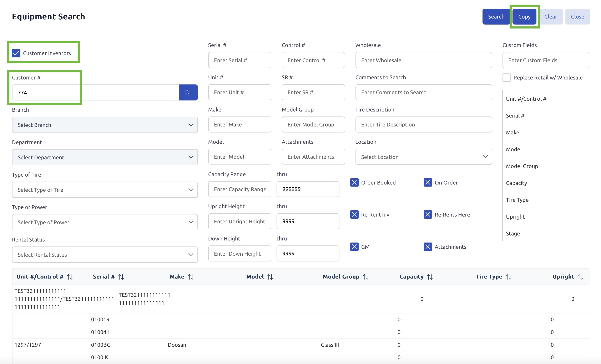Toggle the Re-Rents Here checkbox
The image size is (601, 364).
click(x=428, y=215)
